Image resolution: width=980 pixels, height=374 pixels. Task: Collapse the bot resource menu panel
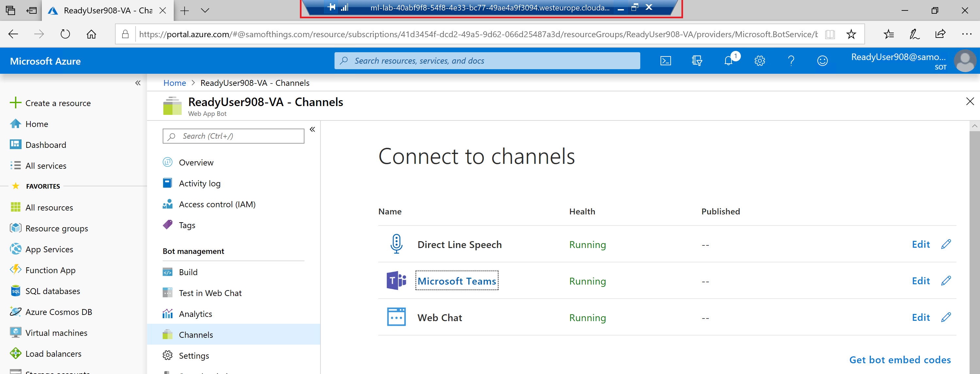pos(312,130)
